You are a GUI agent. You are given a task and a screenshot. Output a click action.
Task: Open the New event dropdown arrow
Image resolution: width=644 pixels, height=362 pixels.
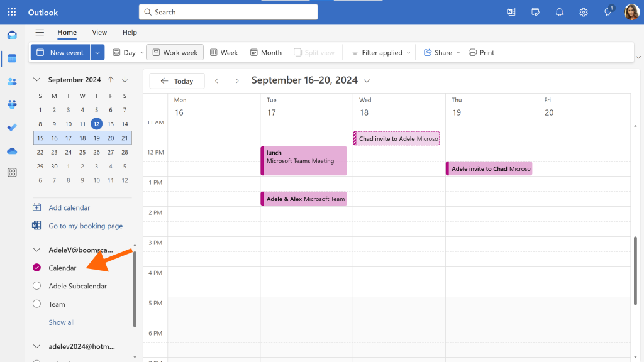[97, 53]
